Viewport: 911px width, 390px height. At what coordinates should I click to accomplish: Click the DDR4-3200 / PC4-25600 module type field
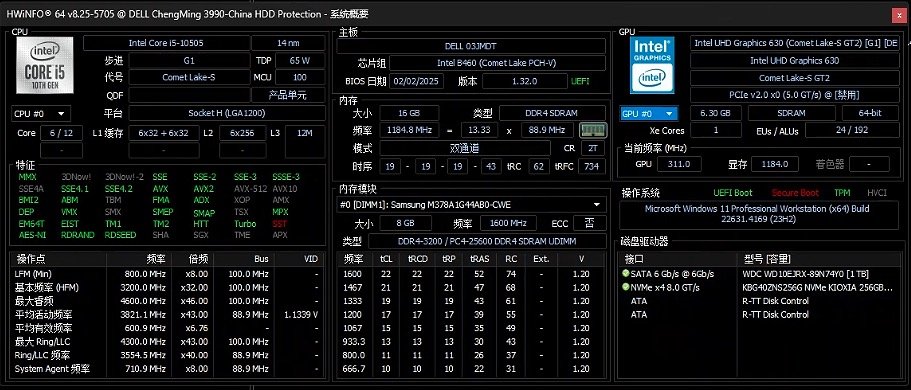tap(487, 241)
